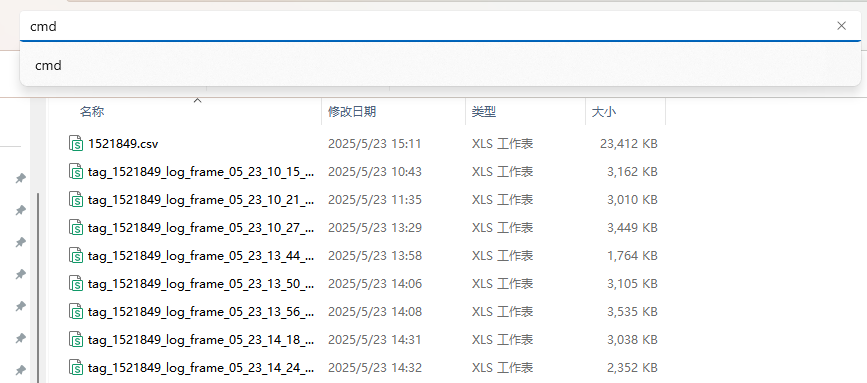
Task: Select the cmd autocomplete suggestion
Action: (x=440, y=65)
